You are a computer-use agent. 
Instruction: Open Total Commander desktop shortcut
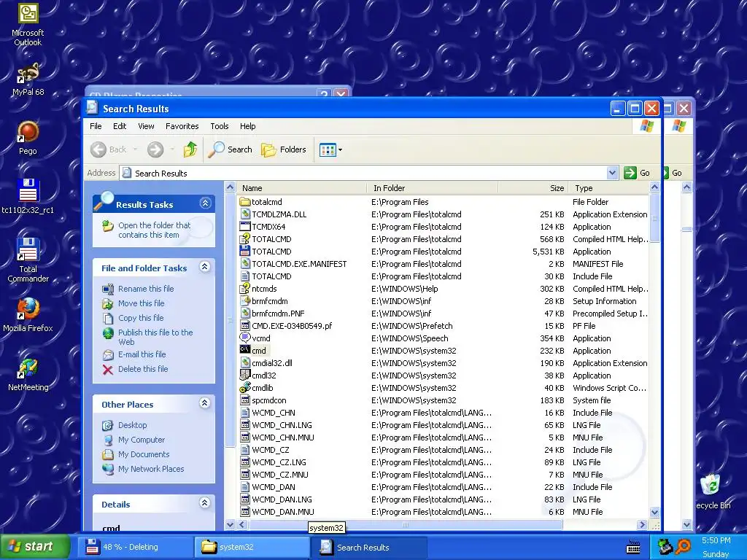pyautogui.click(x=28, y=260)
